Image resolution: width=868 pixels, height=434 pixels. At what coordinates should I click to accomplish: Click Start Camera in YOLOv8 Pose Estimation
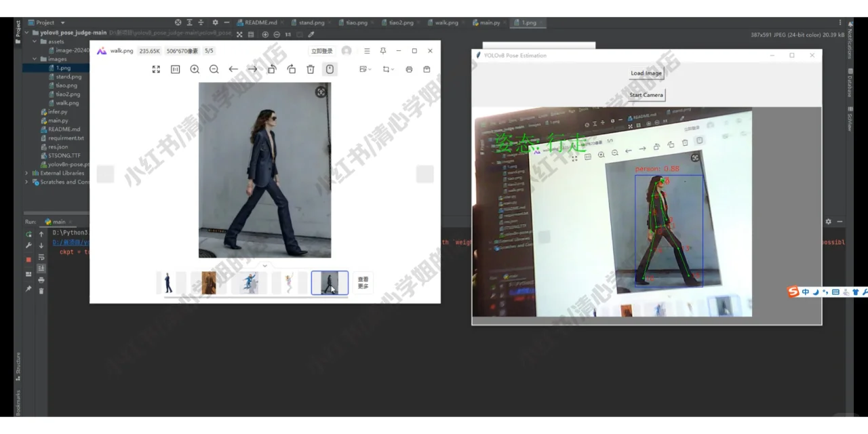click(x=646, y=95)
